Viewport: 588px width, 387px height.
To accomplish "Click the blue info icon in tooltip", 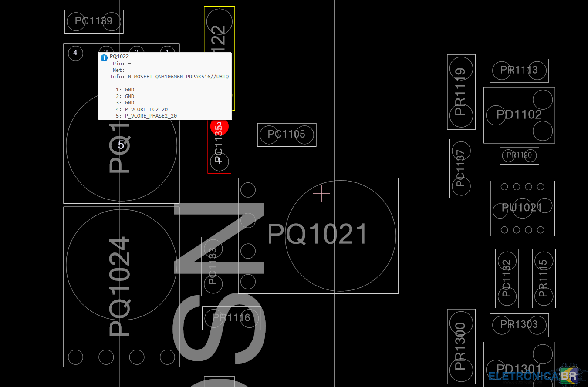I will coord(104,58).
